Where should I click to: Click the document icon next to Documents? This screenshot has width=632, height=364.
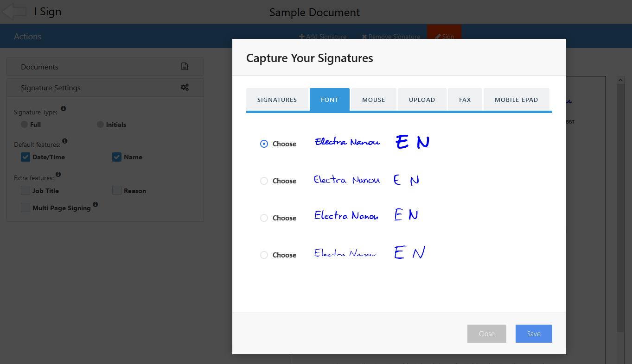[x=184, y=66]
